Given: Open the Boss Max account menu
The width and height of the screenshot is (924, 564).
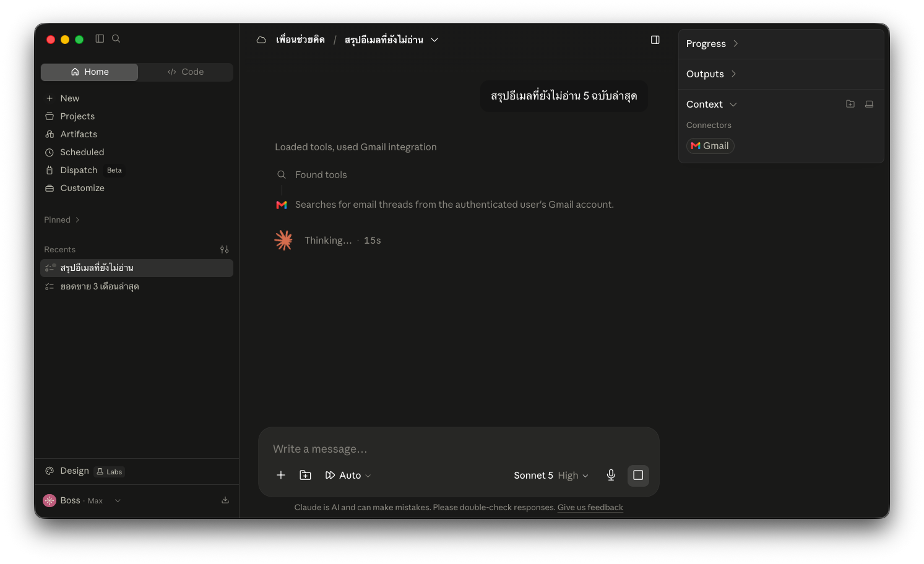Looking at the screenshot, I should pos(82,500).
